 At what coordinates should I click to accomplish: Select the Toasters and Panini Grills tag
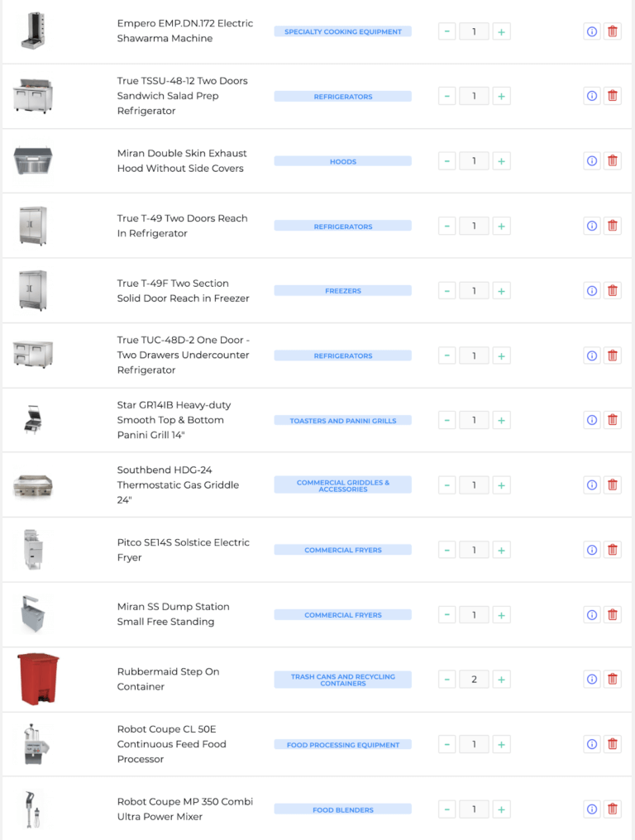(343, 421)
